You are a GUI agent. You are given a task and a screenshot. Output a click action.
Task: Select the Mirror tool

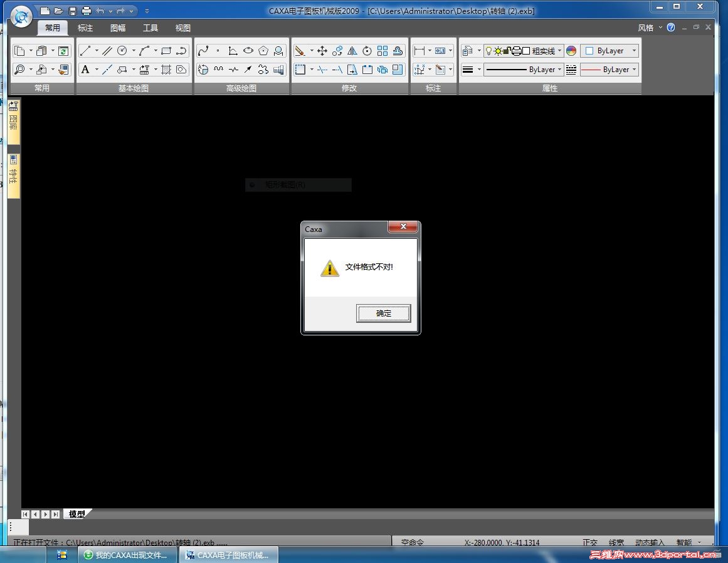click(x=352, y=51)
